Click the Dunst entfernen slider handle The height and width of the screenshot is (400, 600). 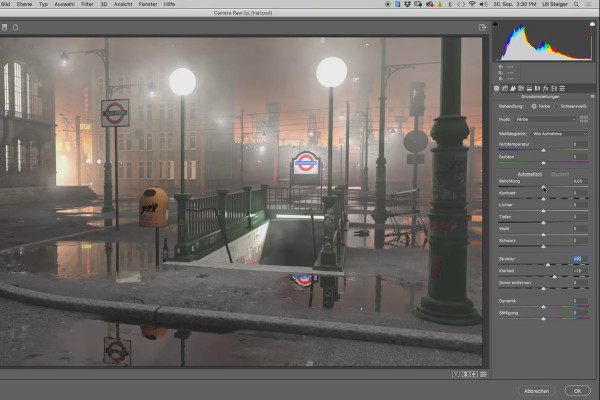543,289
